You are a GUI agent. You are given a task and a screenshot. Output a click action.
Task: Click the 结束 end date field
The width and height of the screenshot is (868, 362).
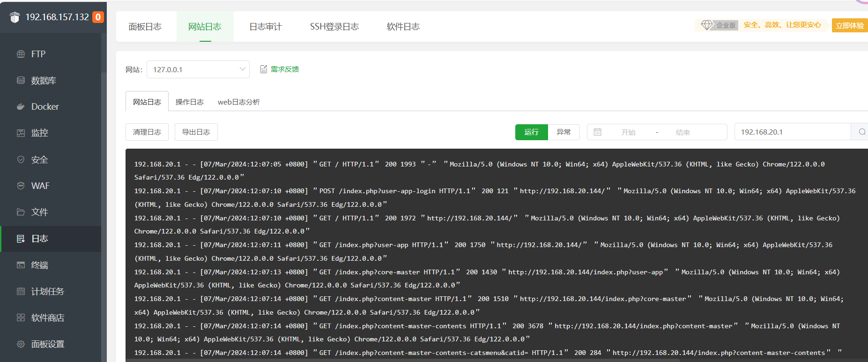click(x=683, y=132)
